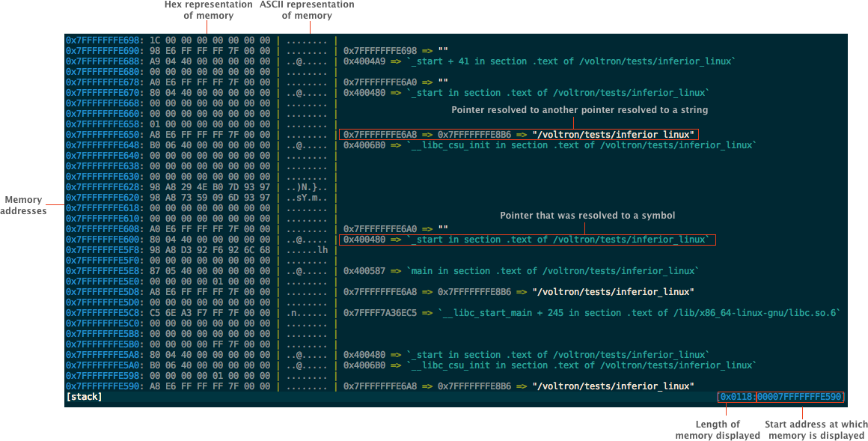Click ASCII text ..sY.m..
The image size is (868, 441).
point(307,198)
